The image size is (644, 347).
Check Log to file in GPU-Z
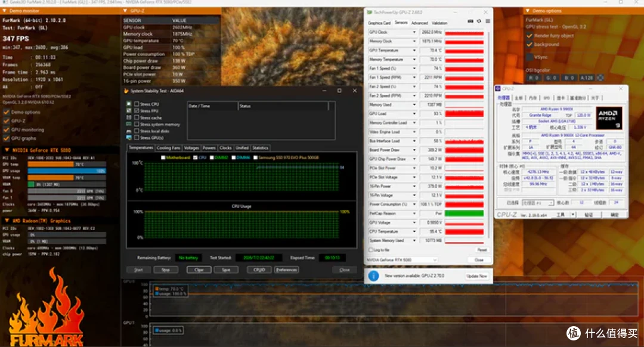[371, 250]
